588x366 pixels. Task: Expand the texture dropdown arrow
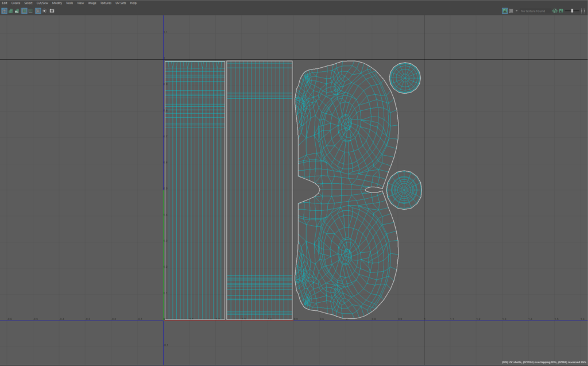coord(516,11)
